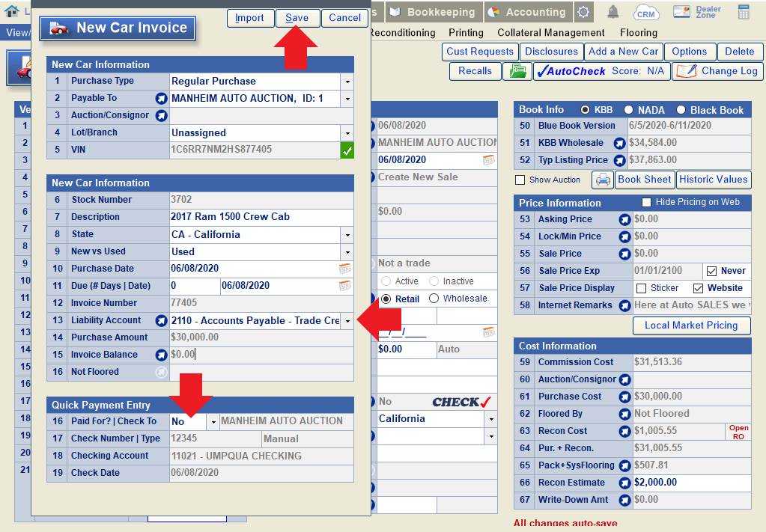Open the CRM cloud icon
Viewport: 766px width, 532px height.
646,12
